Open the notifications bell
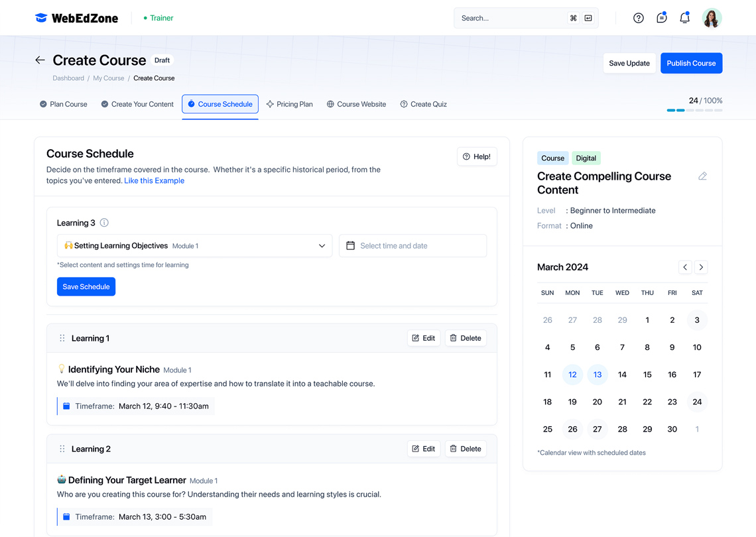756x537 pixels. [x=684, y=18]
